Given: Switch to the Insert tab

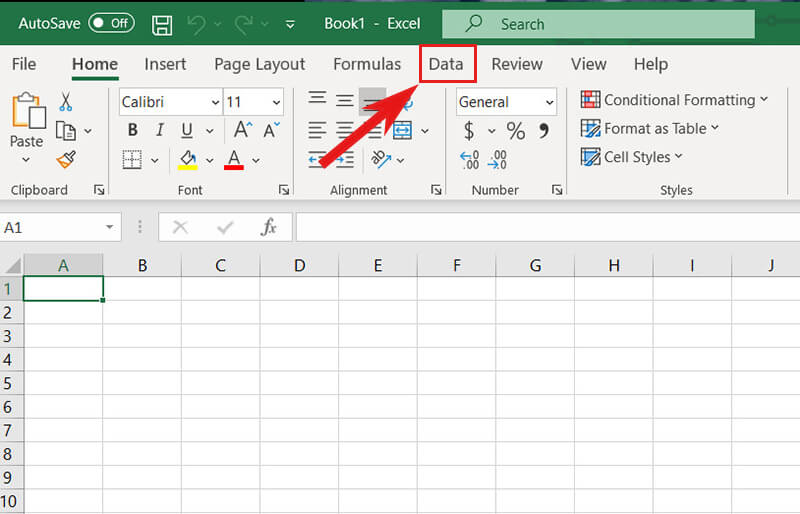Looking at the screenshot, I should pos(165,64).
